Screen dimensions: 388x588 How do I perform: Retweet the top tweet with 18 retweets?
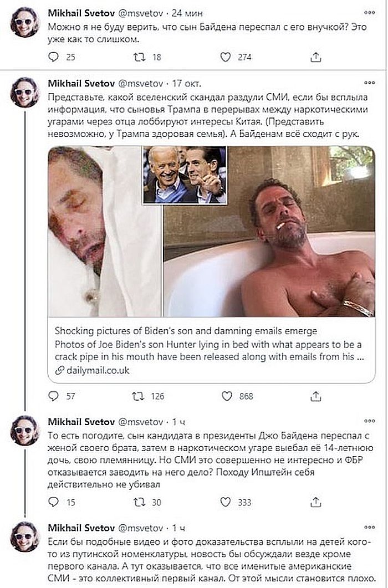coord(141,57)
